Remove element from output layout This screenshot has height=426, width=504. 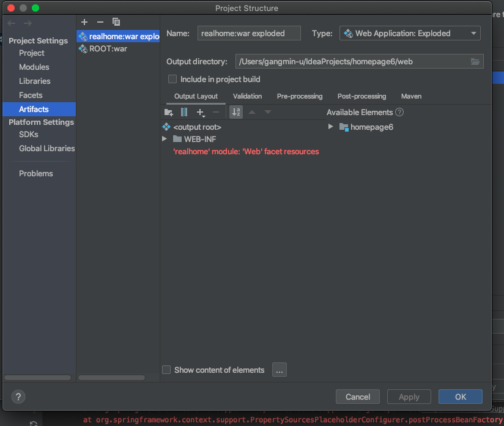216,112
